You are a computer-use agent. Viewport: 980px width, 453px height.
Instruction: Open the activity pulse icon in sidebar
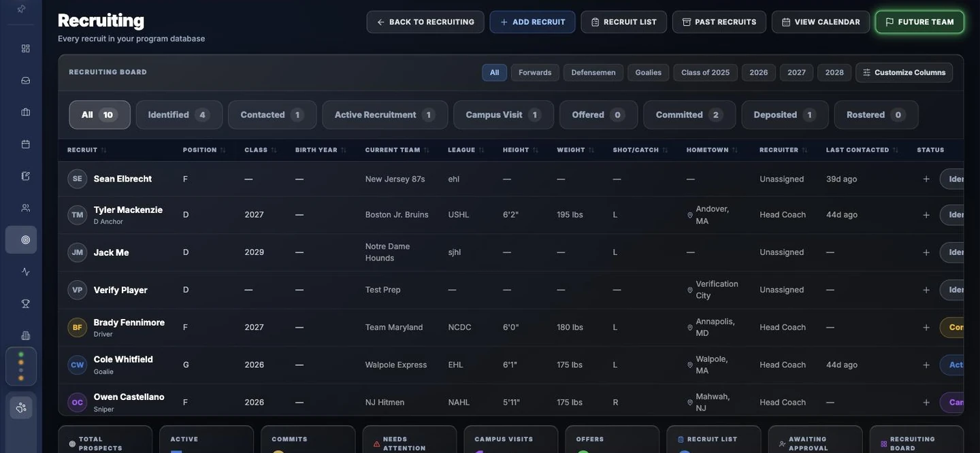pyautogui.click(x=26, y=271)
